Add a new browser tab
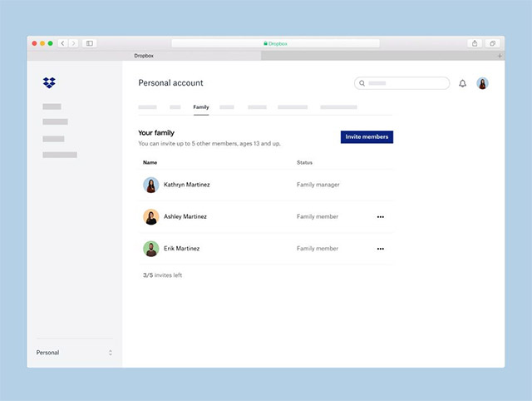Image resolution: width=532 pixels, height=401 pixels. click(x=500, y=56)
